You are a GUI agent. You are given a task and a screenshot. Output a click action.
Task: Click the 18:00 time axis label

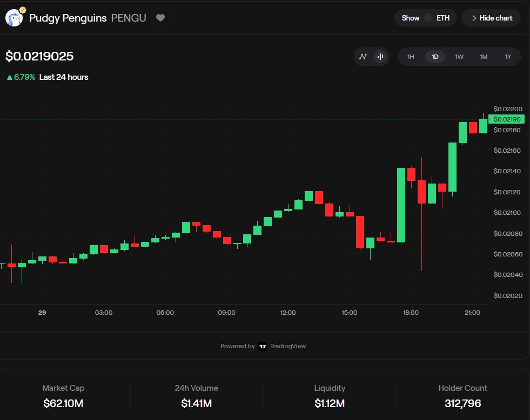coord(411,313)
